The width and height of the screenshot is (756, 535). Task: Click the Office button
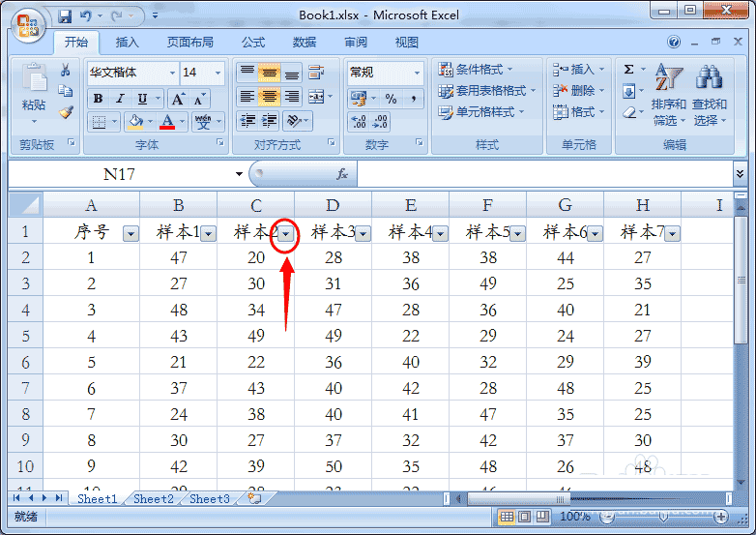27,25
